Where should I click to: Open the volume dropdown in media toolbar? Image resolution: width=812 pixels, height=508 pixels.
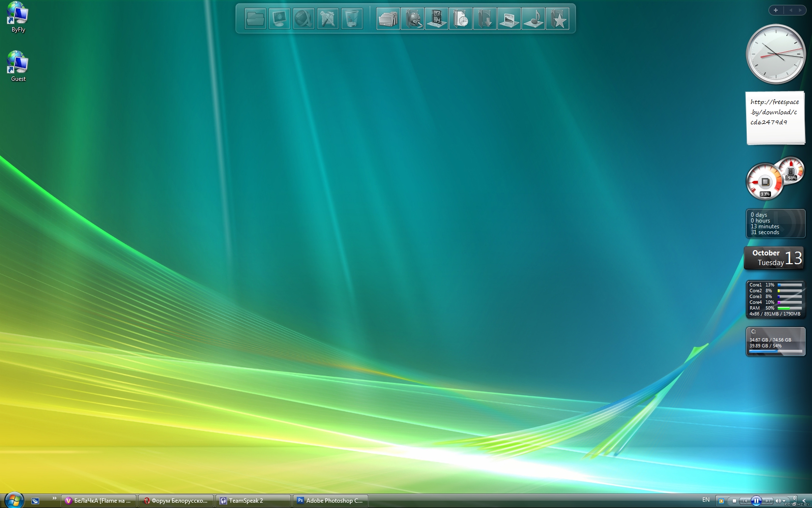pos(784,501)
